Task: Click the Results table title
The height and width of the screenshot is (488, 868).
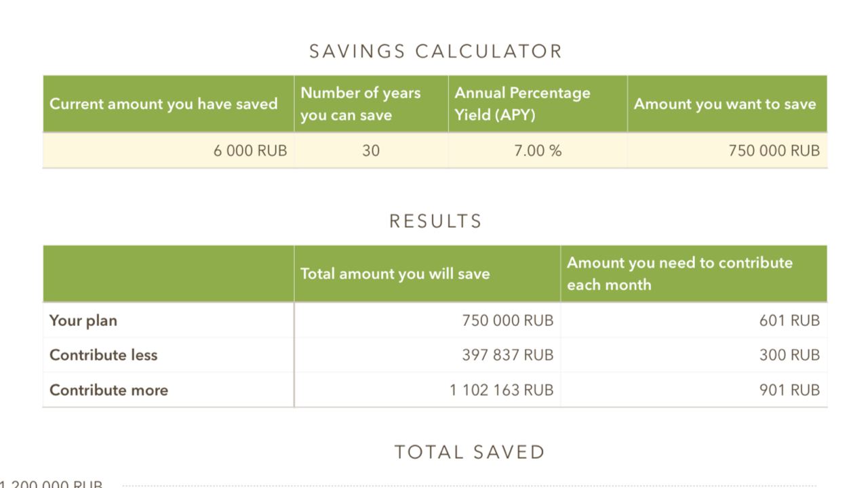Action: tap(435, 222)
